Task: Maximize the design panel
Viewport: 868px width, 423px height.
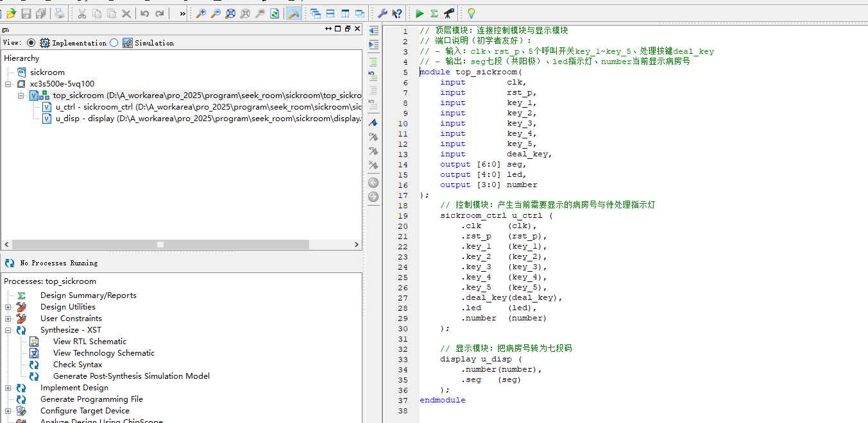Action: 338,29
